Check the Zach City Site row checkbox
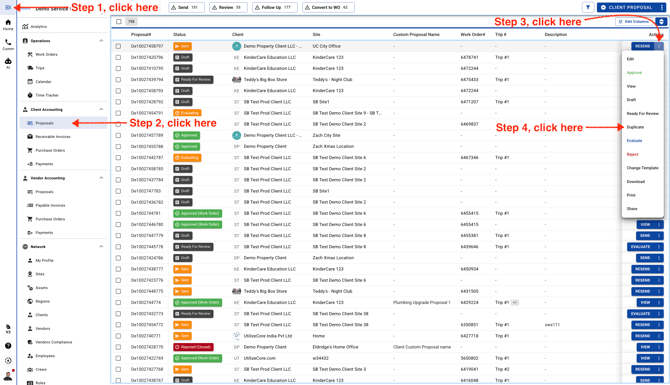 click(118, 135)
